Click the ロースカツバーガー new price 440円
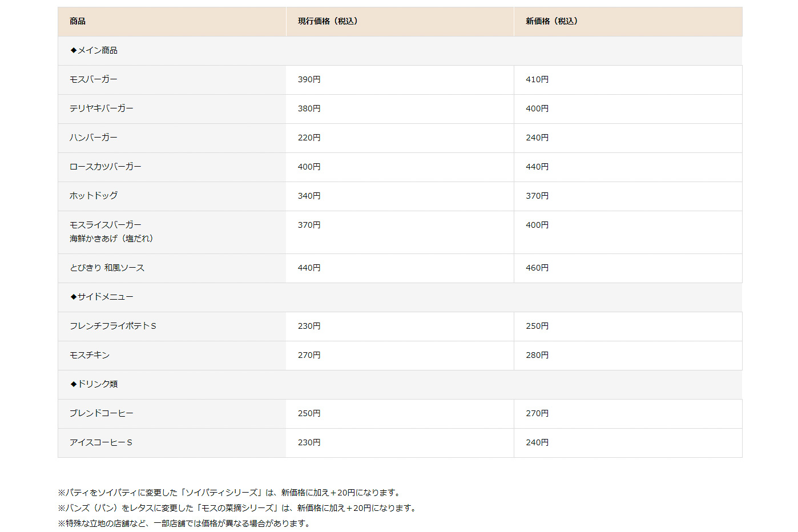The width and height of the screenshot is (798, 532). tap(537, 167)
